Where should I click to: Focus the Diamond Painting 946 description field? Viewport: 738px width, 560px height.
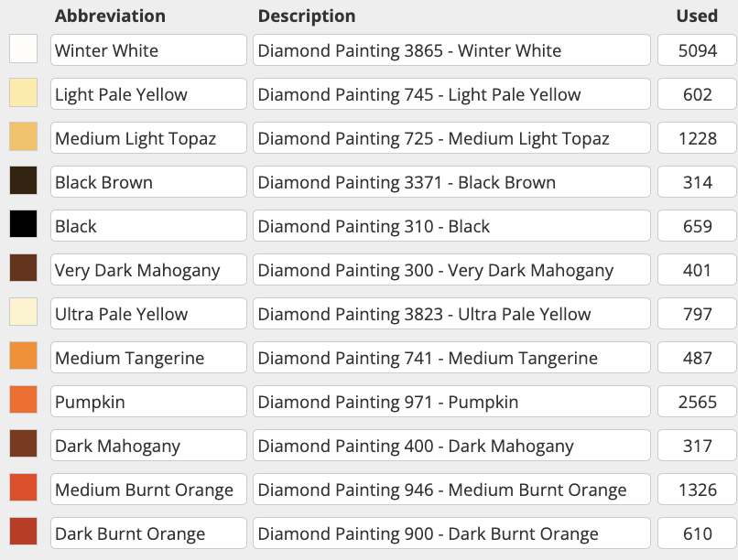pos(451,490)
